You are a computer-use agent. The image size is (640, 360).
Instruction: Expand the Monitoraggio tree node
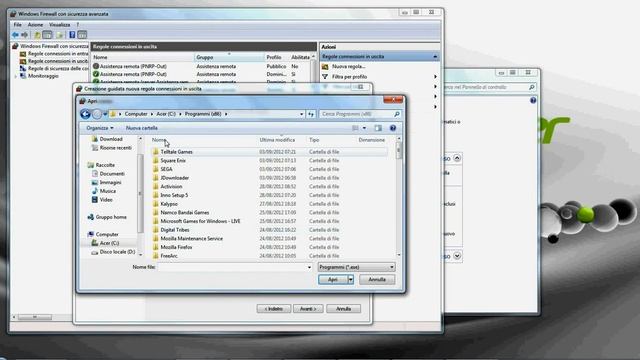point(16,76)
